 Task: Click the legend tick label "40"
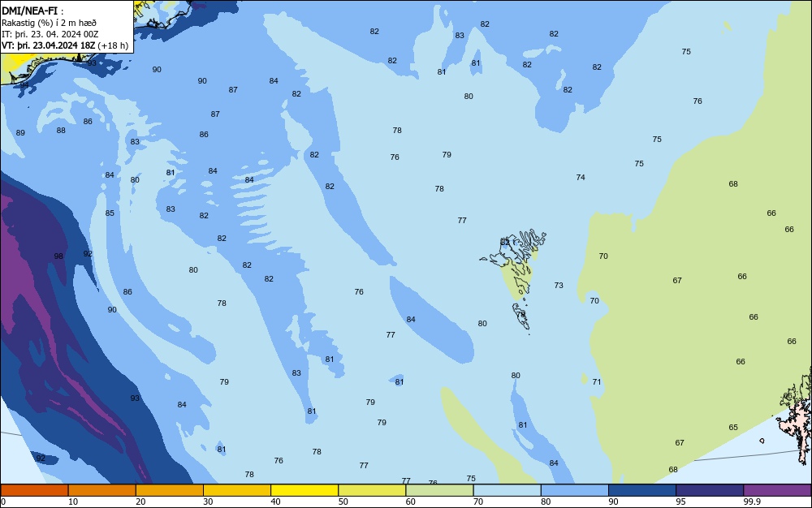(275, 502)
